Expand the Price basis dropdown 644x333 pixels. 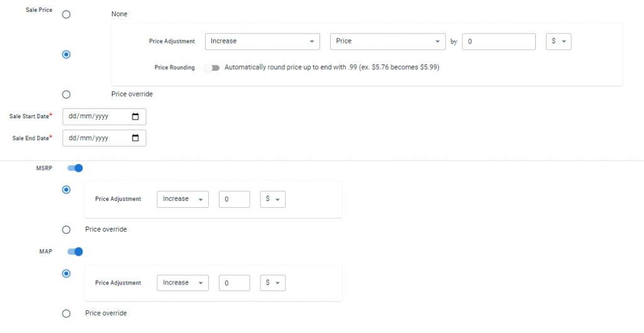pos(387,42)
